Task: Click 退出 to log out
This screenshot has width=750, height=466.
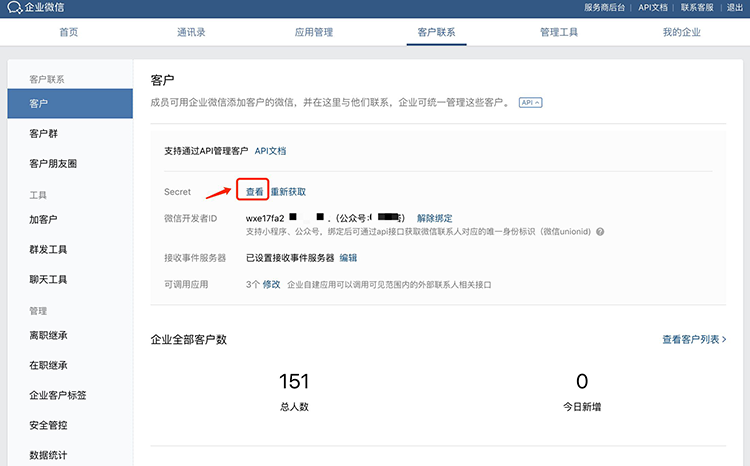Action: pyautogui.click(x=734, y=8)
